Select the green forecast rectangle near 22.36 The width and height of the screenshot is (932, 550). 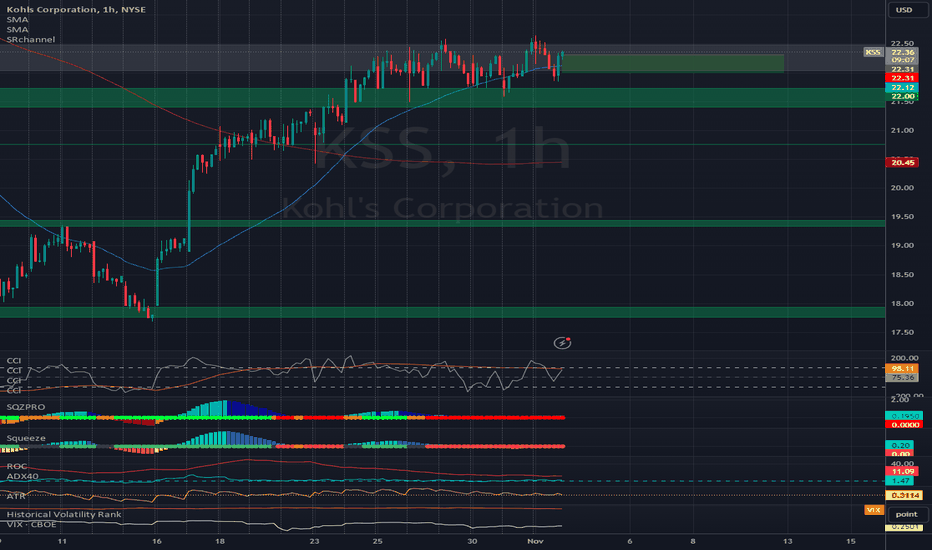pyautogui.click(x=672, y=64)
